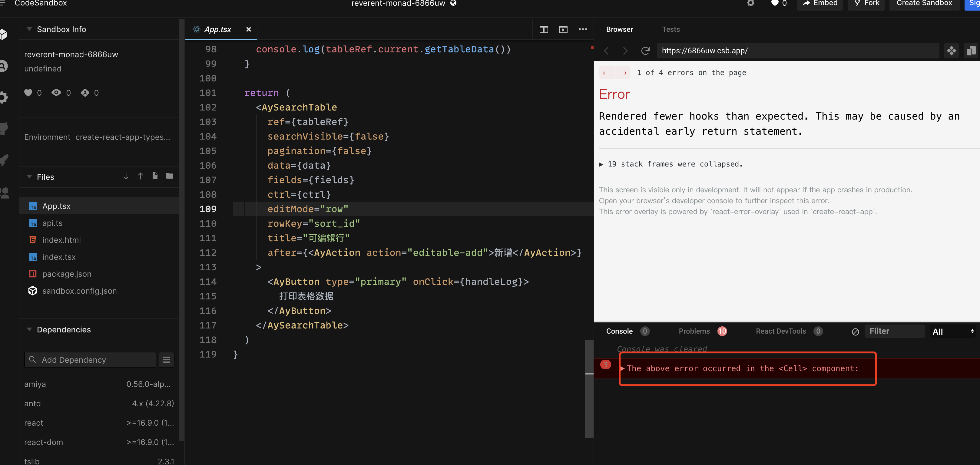The height and width of the screenshot is (465, 980).
Task: Click the preview URL address bar
Action: coord(798,51)
